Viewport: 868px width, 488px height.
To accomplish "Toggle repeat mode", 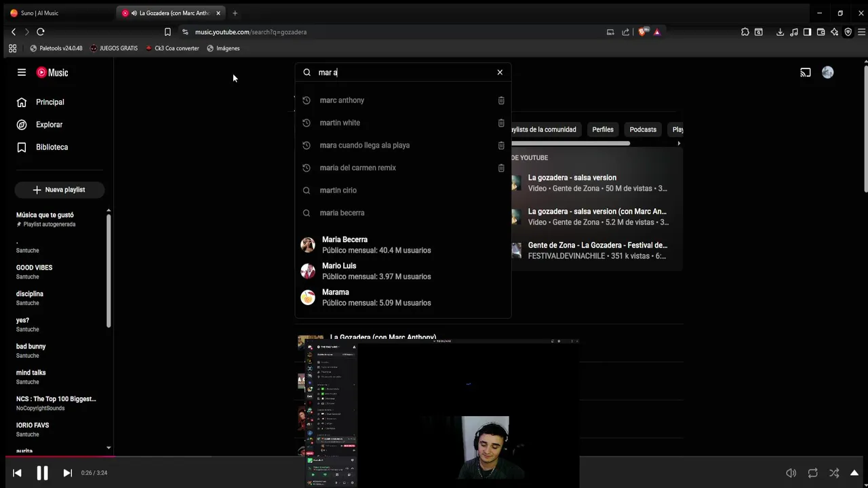I will pos(812,473).
